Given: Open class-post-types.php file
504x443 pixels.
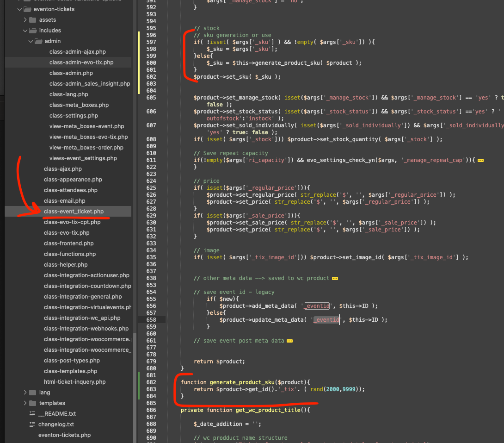Looking at the screenshot, I should 72,360.
